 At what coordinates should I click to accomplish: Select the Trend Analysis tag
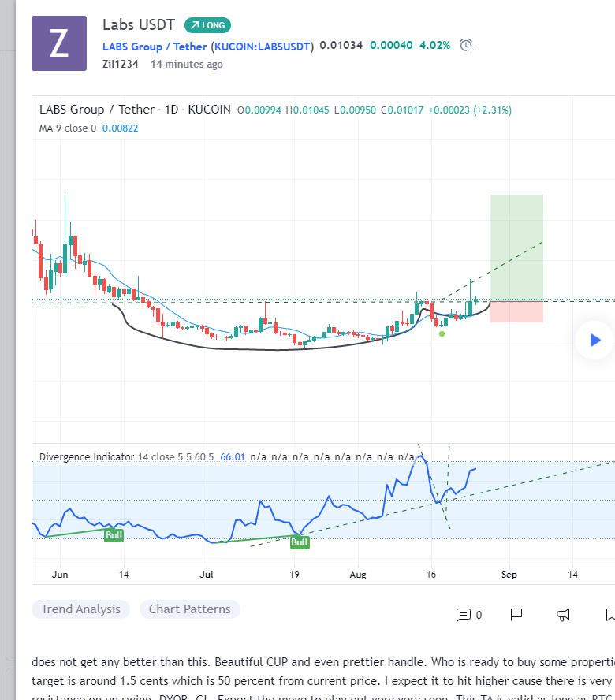coord(80,609)
